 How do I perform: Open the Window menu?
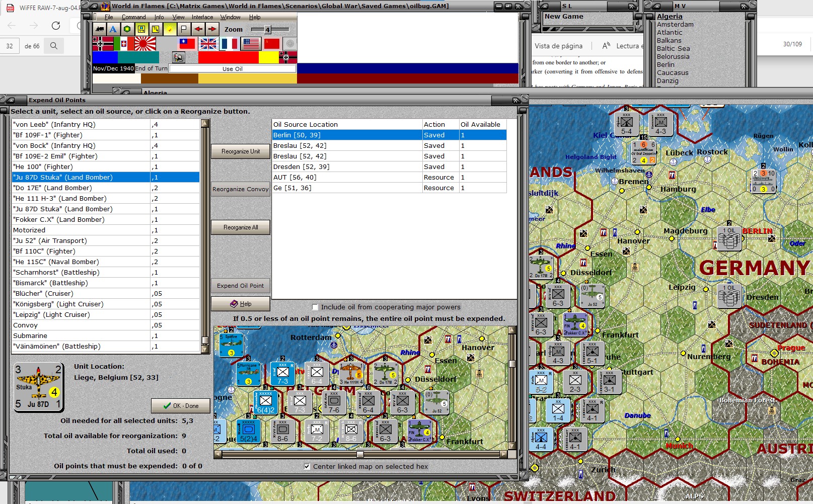(x=230, y=17)
